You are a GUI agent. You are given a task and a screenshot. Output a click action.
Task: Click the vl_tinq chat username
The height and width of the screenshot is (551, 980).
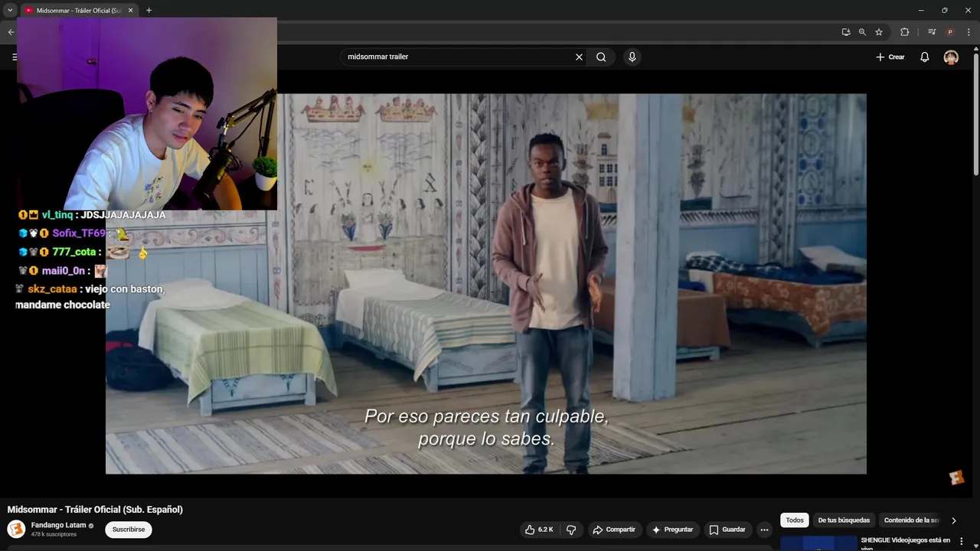(57, 215)
